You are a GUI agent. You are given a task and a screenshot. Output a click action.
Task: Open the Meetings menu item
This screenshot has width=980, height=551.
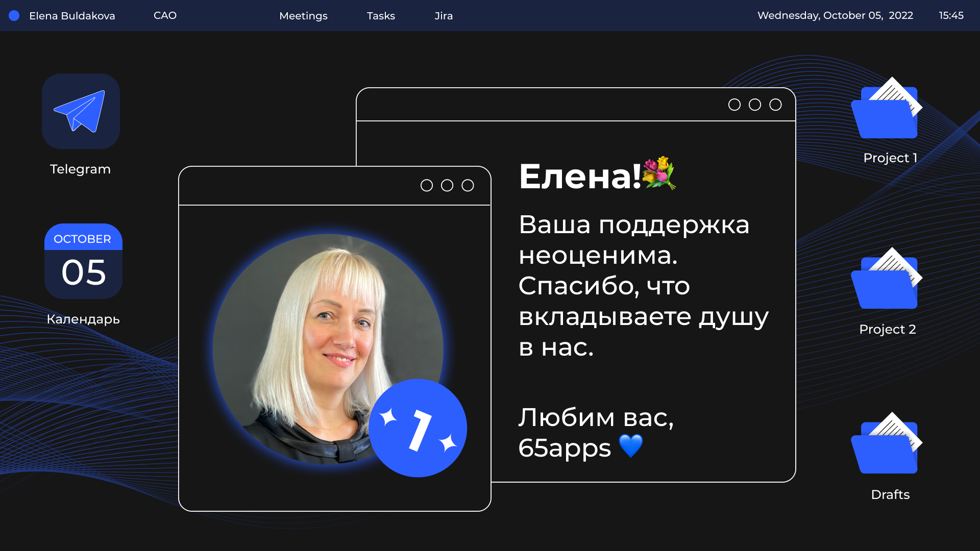303,16
